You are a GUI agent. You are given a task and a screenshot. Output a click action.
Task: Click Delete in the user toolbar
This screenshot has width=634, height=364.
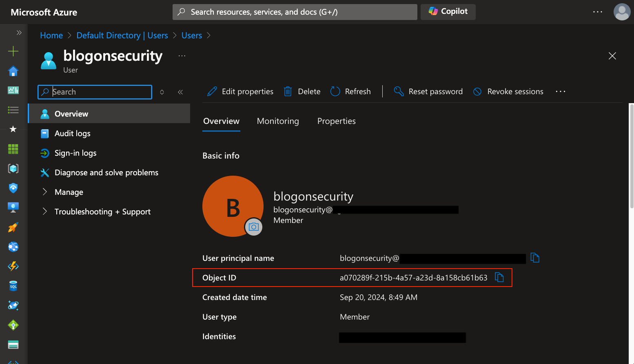click(302, 91)
